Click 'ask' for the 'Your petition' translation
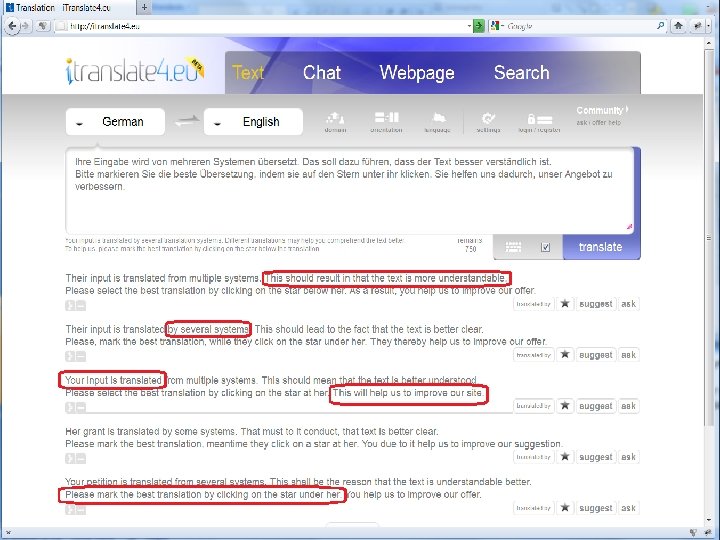 (x=628, y=507)
